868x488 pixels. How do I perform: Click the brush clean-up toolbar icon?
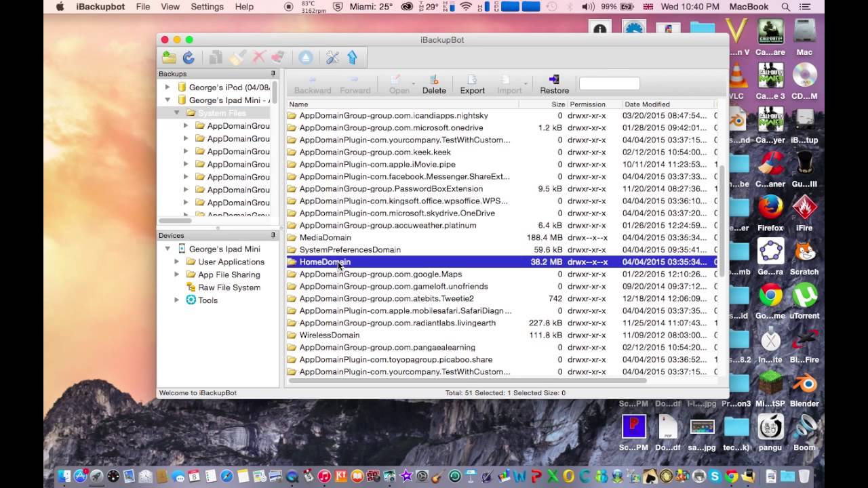tap(237, 58)
